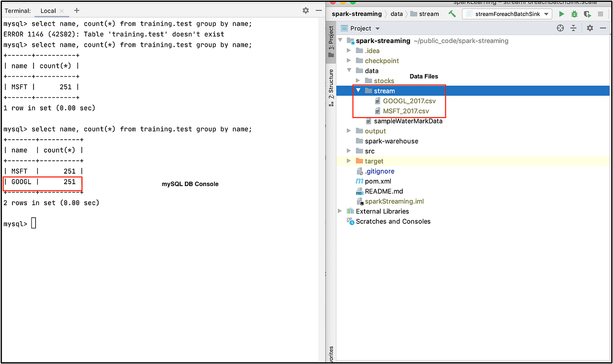
Task: Expand External Libraries
Action: click(340, 211)
